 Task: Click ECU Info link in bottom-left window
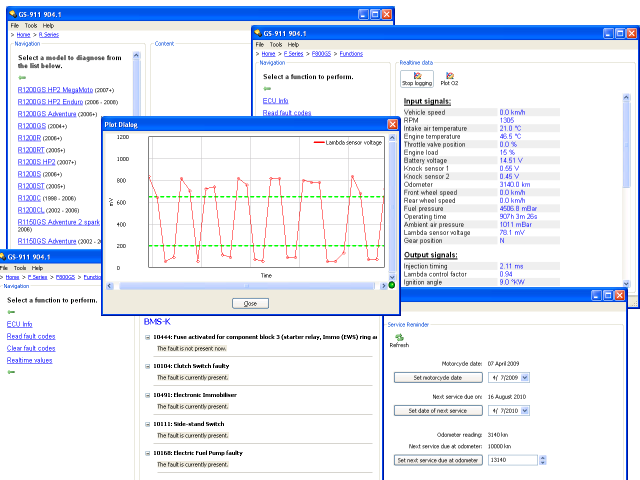20,324
